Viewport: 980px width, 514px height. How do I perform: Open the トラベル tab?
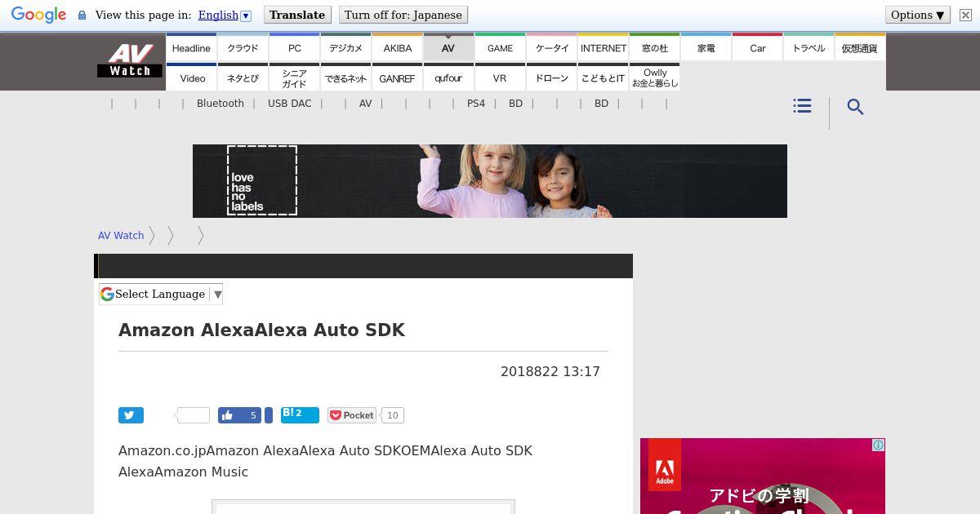coord(809,47)
